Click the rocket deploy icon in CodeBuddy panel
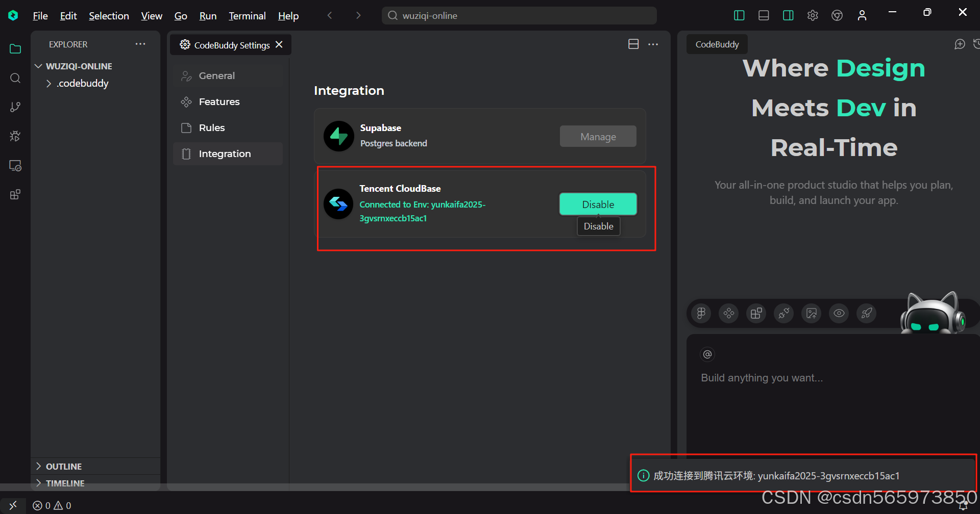Screen dimensions: 980x514 coord(866,313)
